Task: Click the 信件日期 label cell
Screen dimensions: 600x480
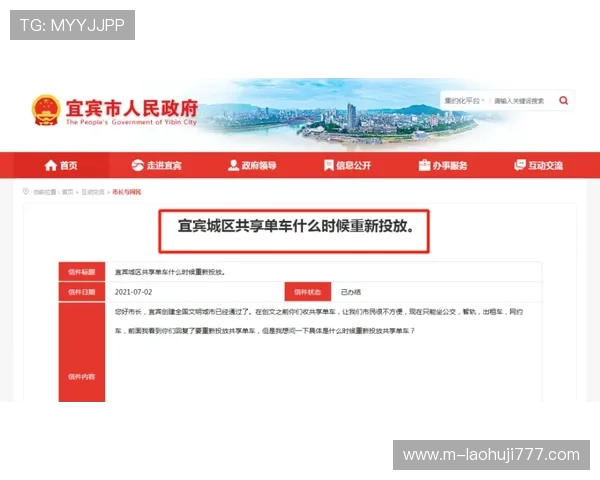Action: 82,292
